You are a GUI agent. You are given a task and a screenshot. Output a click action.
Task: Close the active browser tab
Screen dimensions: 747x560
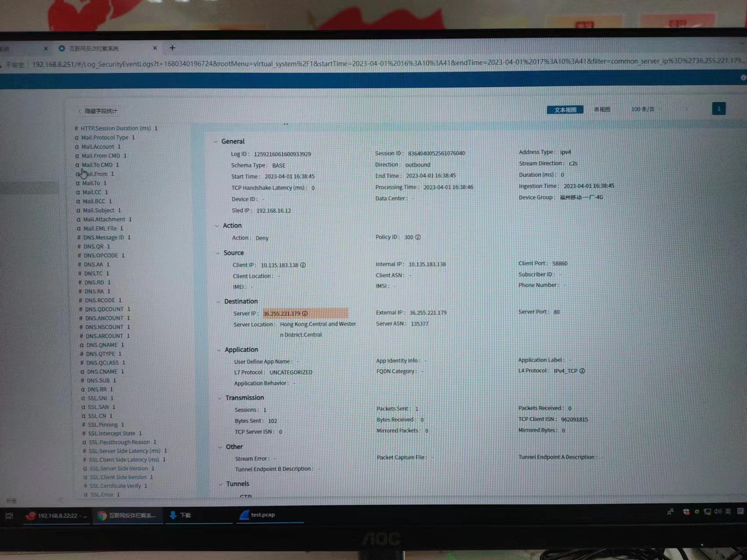tap(155, 48)
